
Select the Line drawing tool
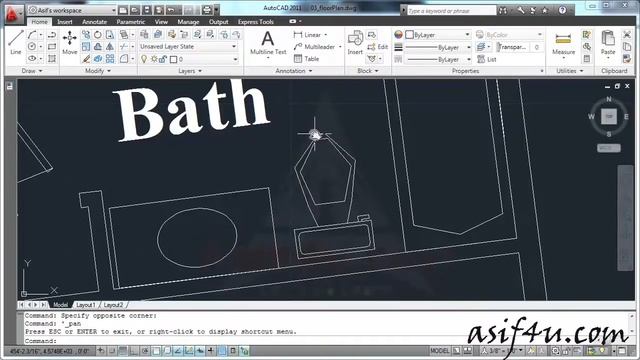[x=16, y=42]
